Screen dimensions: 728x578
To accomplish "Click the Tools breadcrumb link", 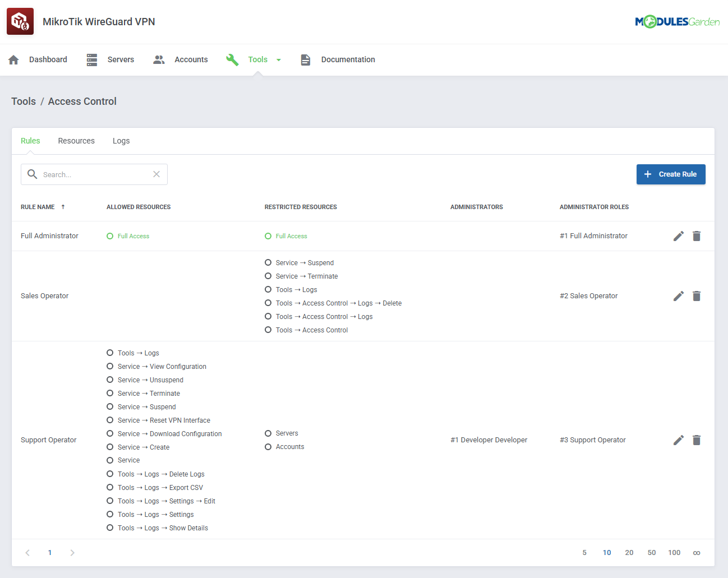I will click(x=24, y=101).
